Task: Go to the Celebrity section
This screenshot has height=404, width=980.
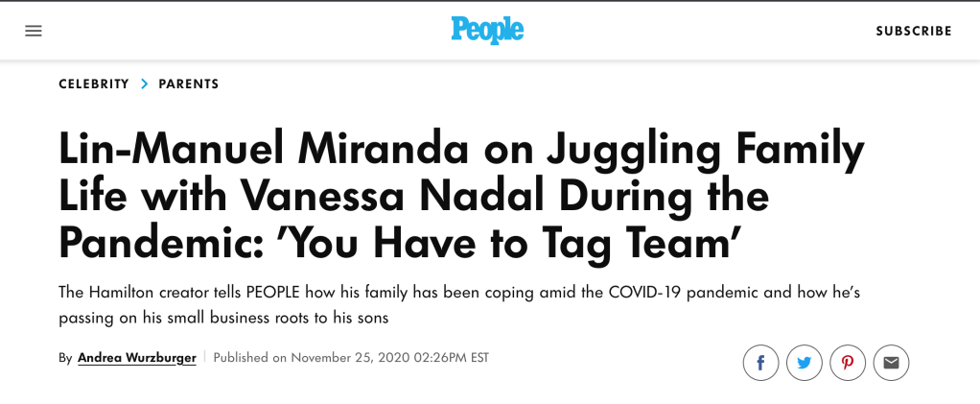Action: tap(94, 84)
